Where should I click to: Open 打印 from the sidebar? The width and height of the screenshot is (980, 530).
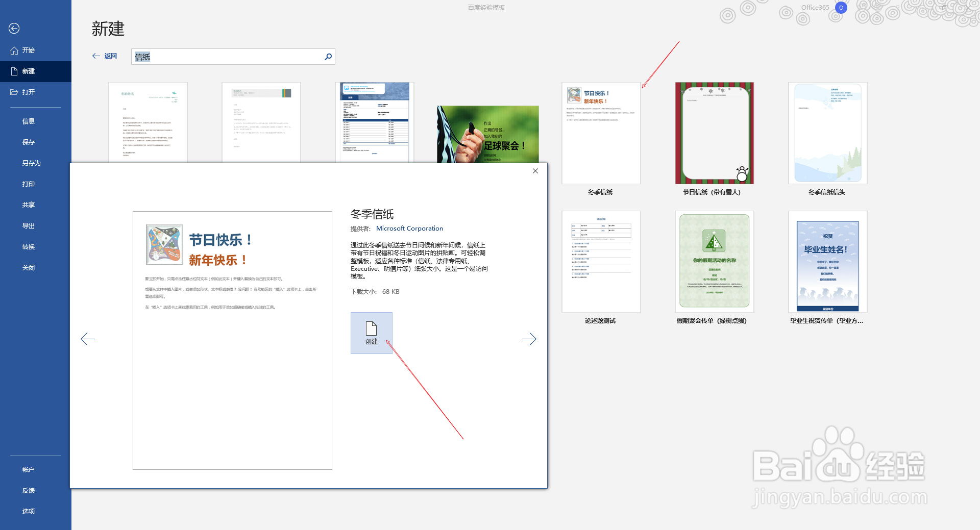click(x=29, y=184)
